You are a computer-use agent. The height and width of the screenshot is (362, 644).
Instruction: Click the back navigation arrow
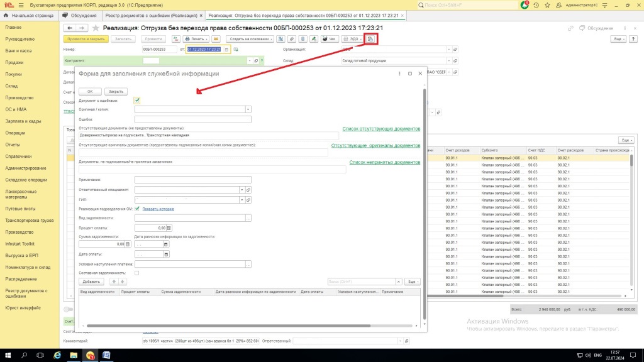(69, 28)
